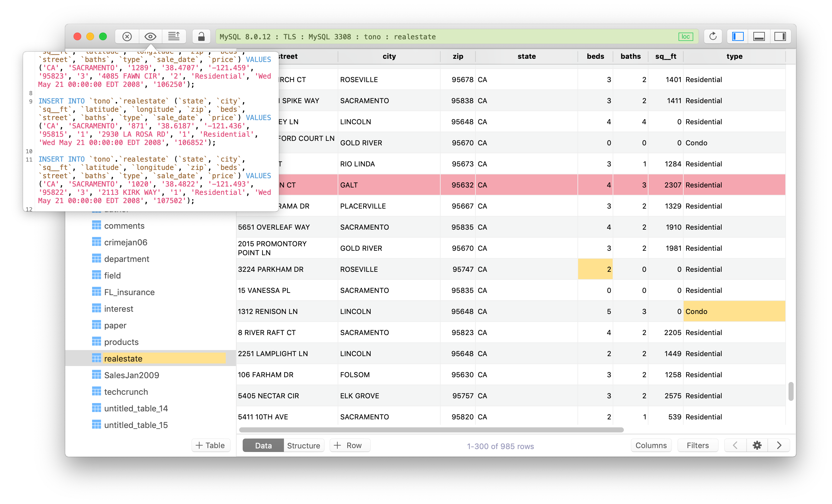Click the settings gear icon in bottom bar

pos(758,446)
